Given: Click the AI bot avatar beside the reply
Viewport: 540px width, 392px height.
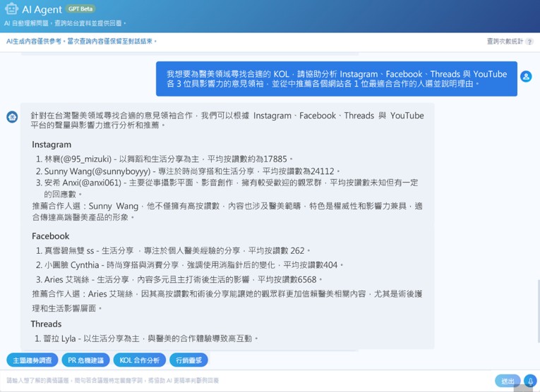Looking at the screenshot, I should pyautogui.click(x=12, y=117).
